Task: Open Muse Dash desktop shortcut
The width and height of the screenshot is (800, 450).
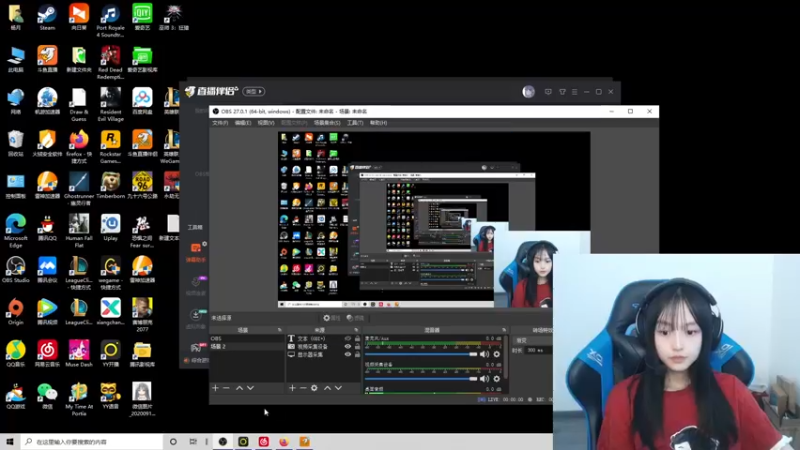Action: 79,354
